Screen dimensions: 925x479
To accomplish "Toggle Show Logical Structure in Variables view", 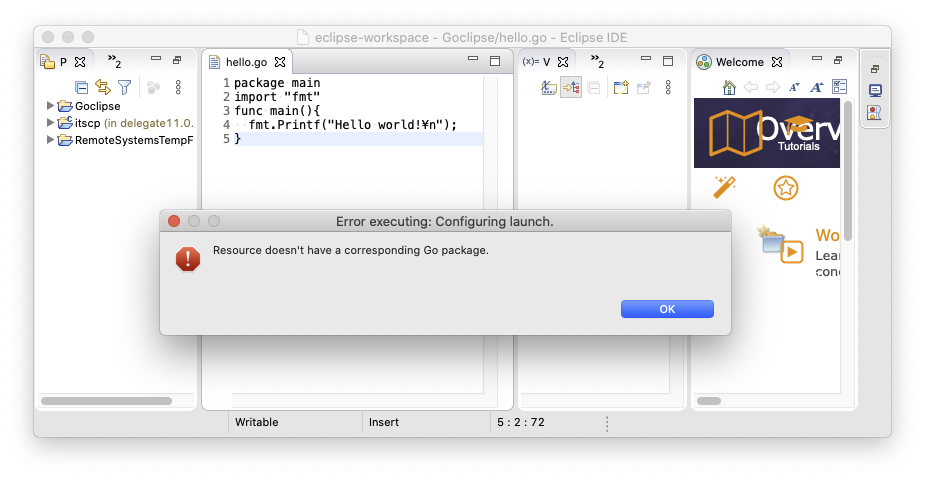I will coord(571,88).
